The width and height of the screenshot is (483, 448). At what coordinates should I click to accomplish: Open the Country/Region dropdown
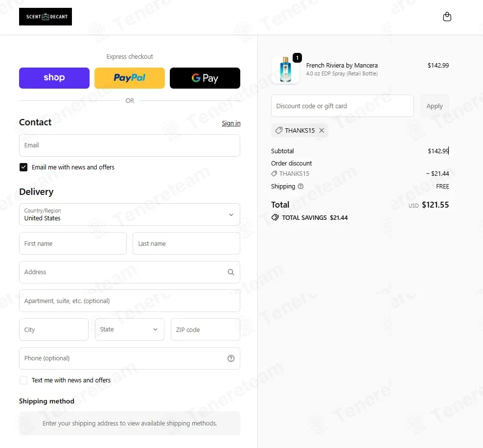129,214
